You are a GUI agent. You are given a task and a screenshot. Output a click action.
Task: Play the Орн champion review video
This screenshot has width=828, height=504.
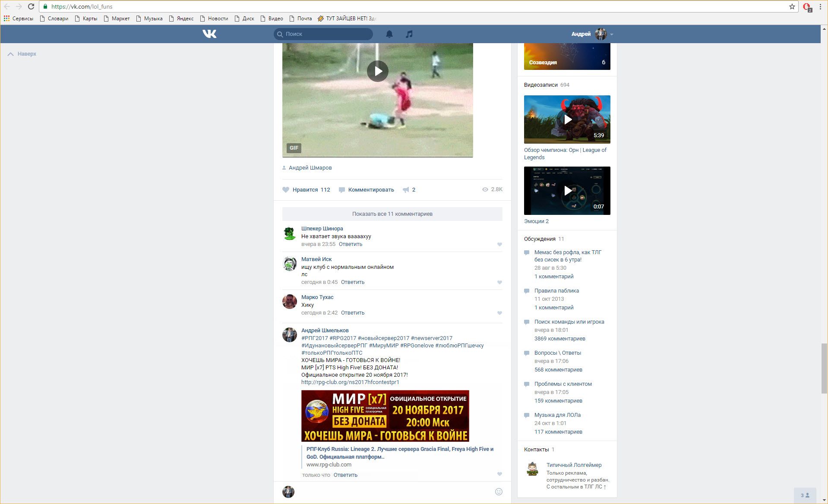coord(567,120)
